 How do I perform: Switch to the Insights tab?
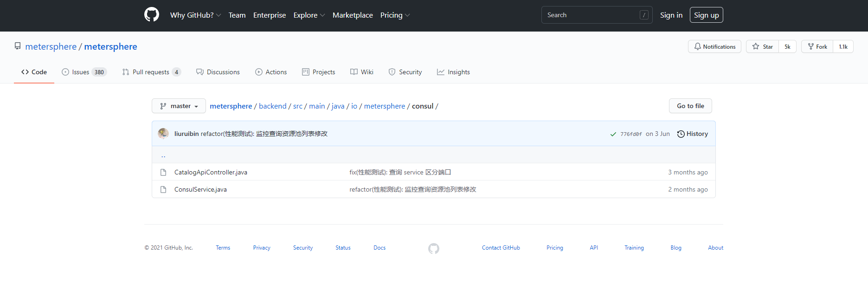[453, 72]
